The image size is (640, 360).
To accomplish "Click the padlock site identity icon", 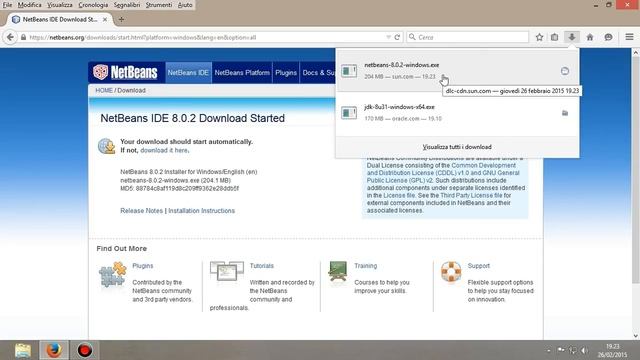I will click(23, 37).
